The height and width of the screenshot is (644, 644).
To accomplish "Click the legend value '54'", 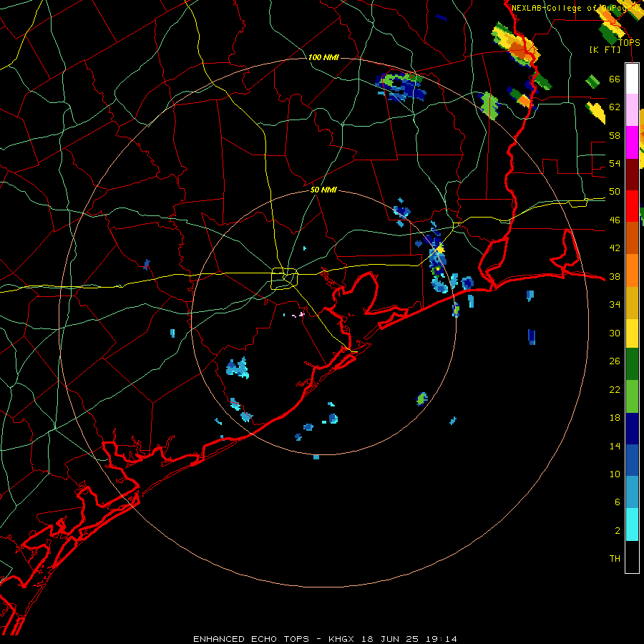I will point(615,163).
